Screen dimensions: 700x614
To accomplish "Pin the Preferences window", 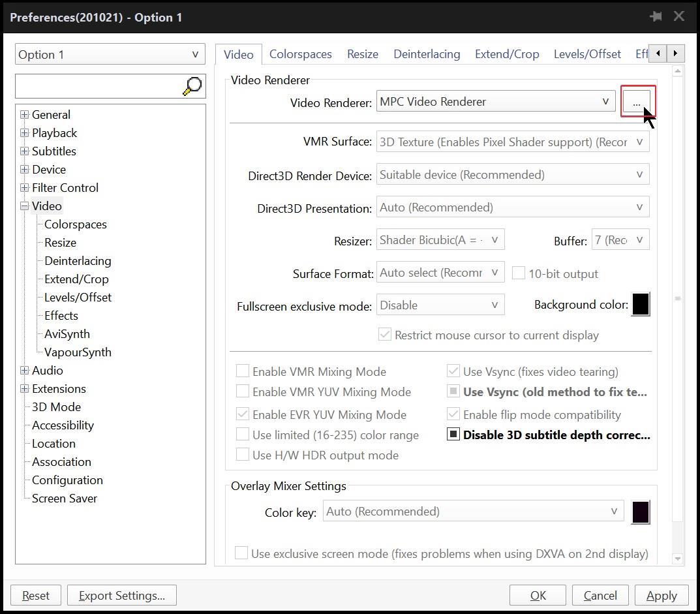I will 656,17.
